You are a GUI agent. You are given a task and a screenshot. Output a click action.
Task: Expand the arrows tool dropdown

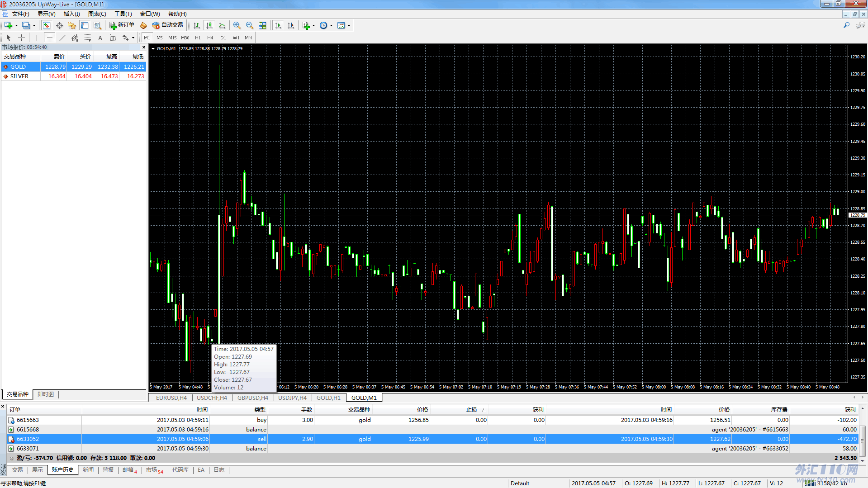[x=133, y=38]
